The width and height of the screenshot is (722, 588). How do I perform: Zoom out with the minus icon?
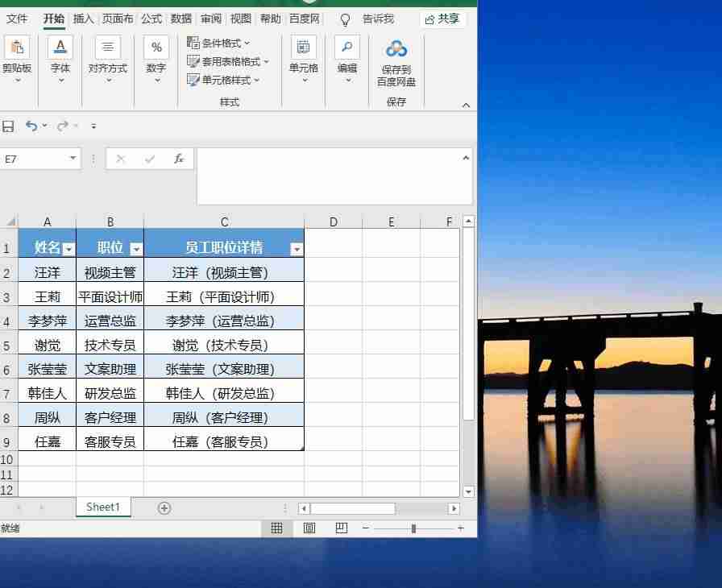pyautogui.click(x=366, y=528)
